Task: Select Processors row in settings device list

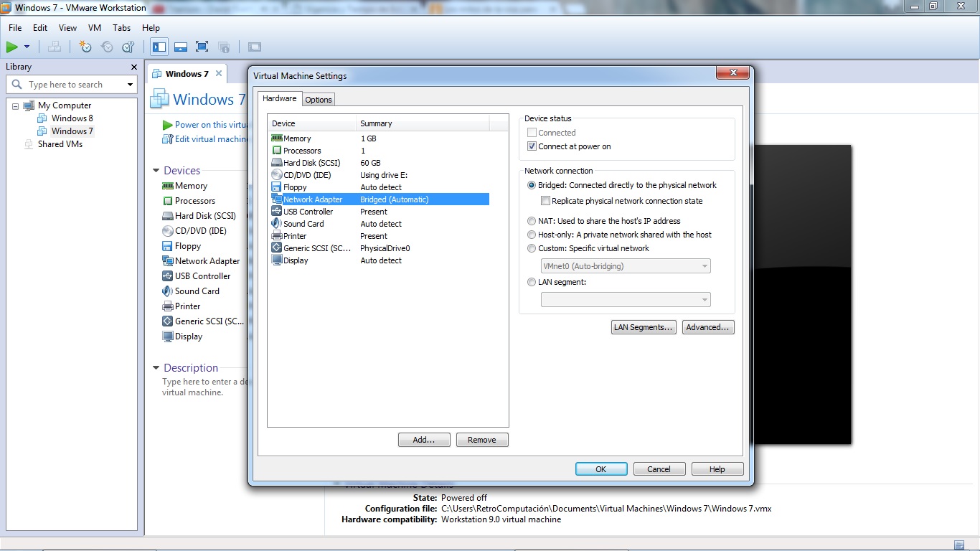Action: click(380, 151)
